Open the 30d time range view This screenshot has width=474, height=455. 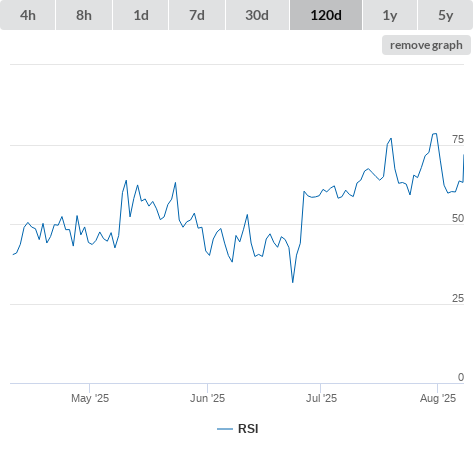click(257, 15)
